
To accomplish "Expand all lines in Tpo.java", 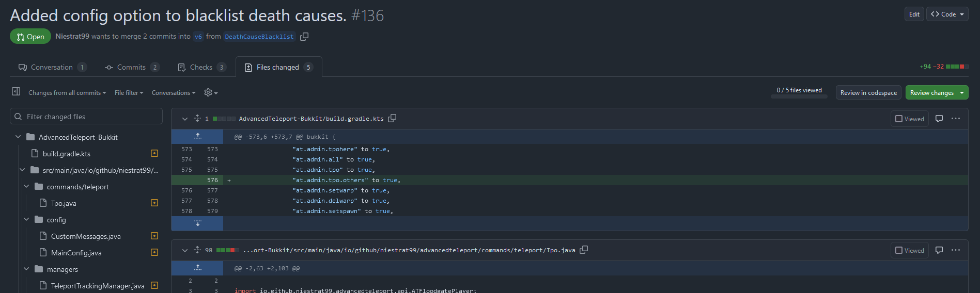I will (197, 250).
